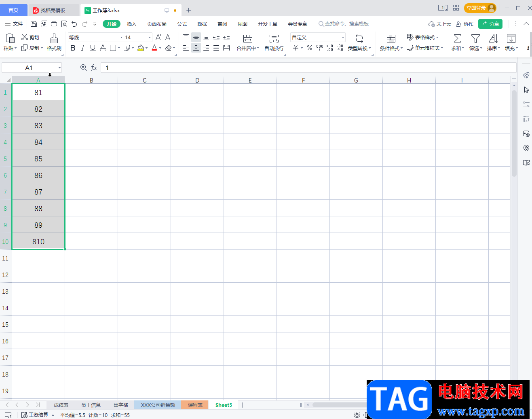Toggle Bold formatting
This screenshot has width=532, height=419.
73,48
